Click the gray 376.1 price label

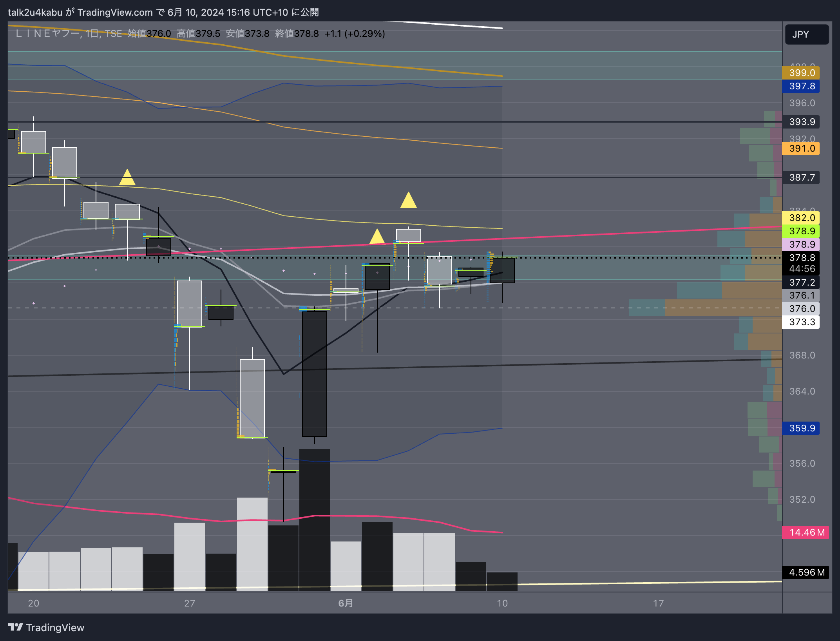click(801, 295)
